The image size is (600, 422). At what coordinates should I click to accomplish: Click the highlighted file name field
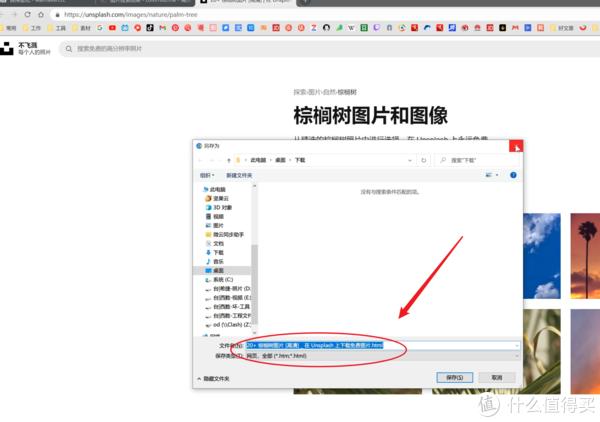[x=382, y=345]
